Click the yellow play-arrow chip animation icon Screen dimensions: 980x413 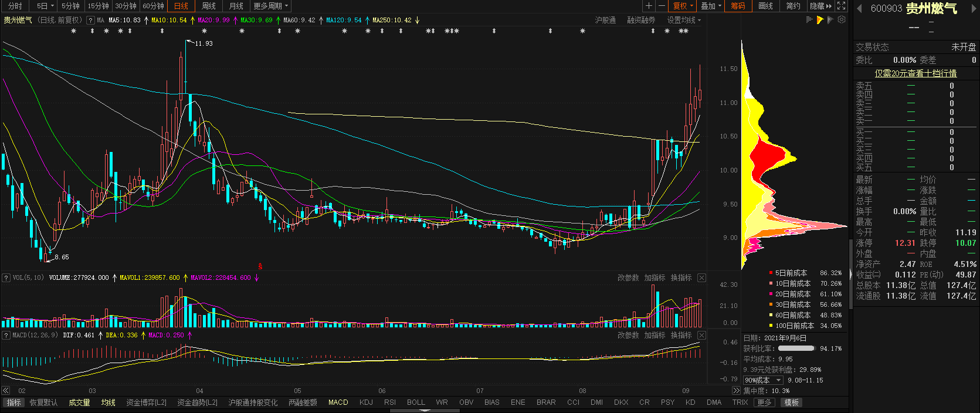click(x=820, y=20)
